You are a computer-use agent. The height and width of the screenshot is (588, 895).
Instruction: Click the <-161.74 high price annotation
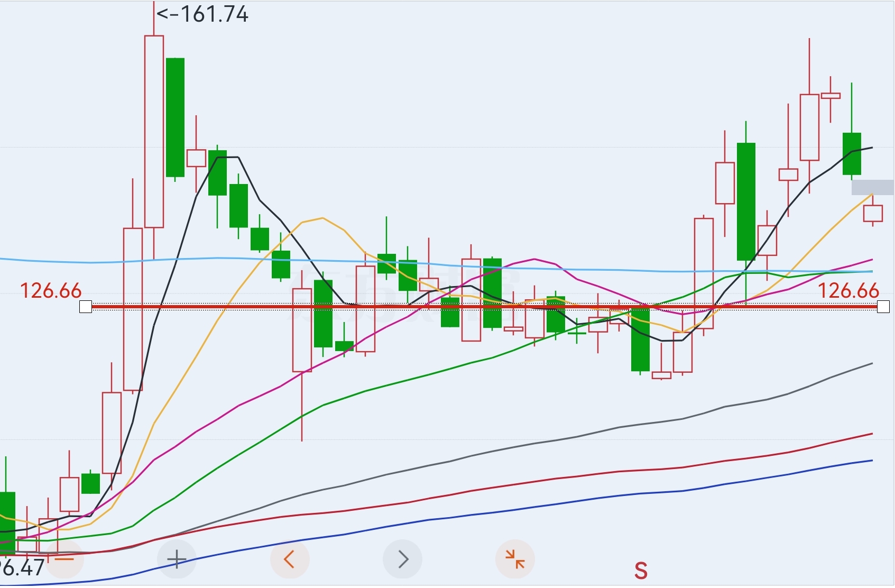(202, 14)
